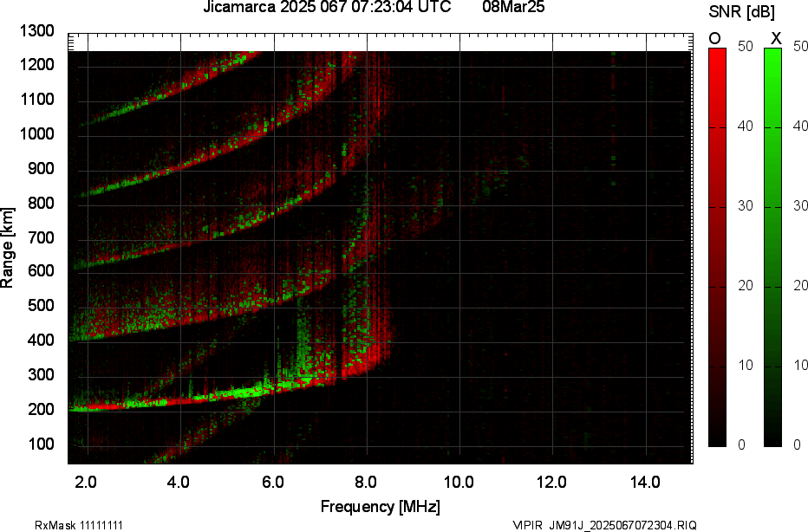This screenshot has width=808, height=532.
Task: Click the 50 dB label beside the red bar
Action: [x=745, y=46]
